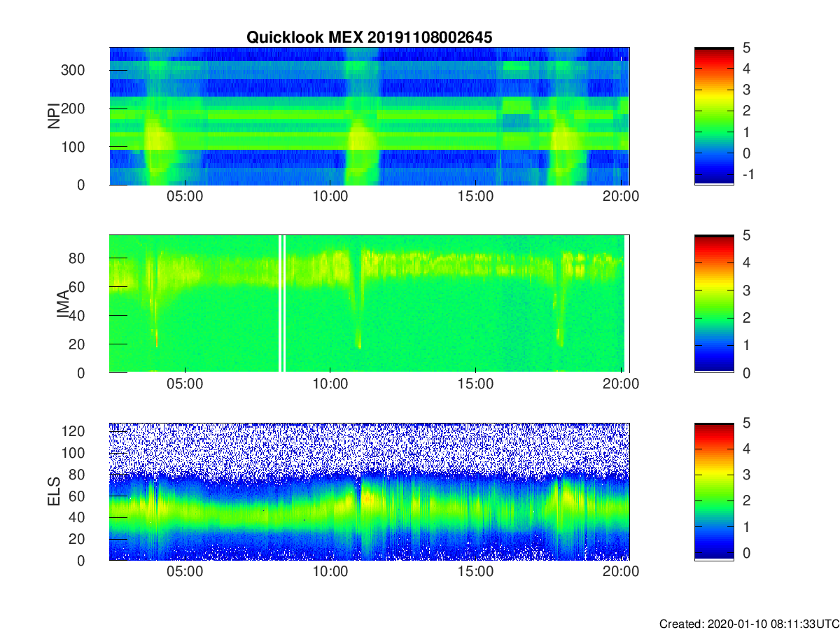Click the IMA panel color bar
This screenshot has height=630, width=840.
714,304
